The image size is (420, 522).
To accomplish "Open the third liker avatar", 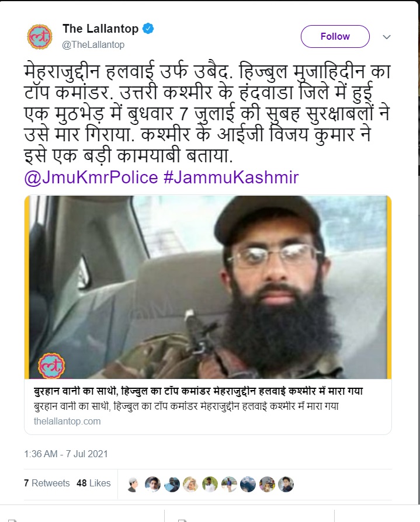I will coord(172,485).
